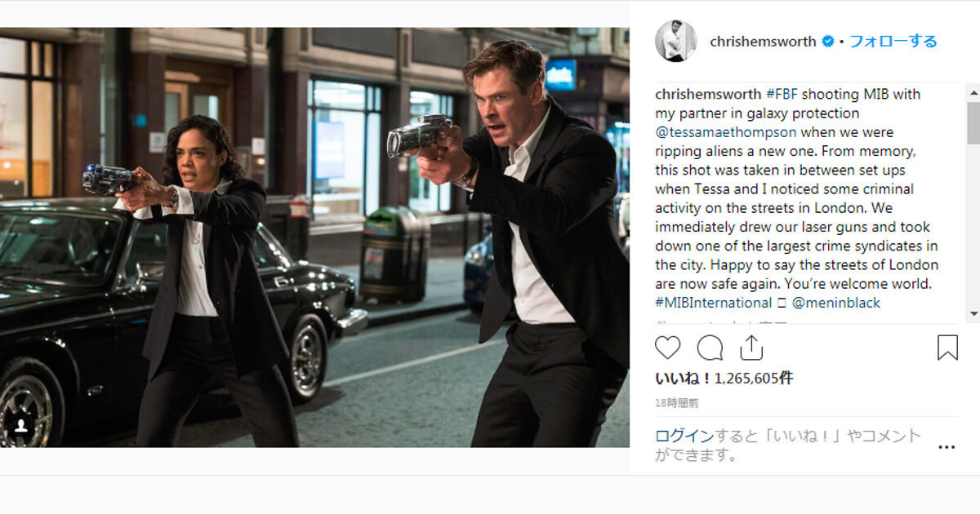Open the 18時間前 timestamp link
This screenshot has height=514, width=980.
click(x=676, y=403)
